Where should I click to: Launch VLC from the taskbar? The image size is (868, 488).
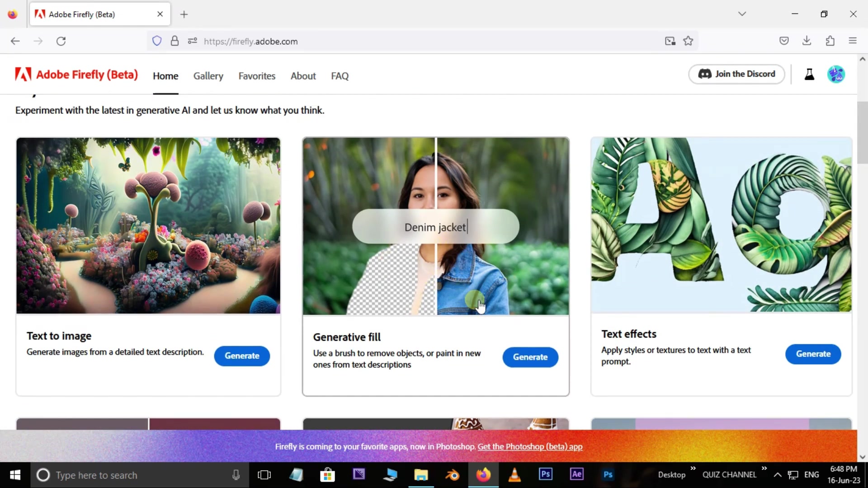pos(514,475)
